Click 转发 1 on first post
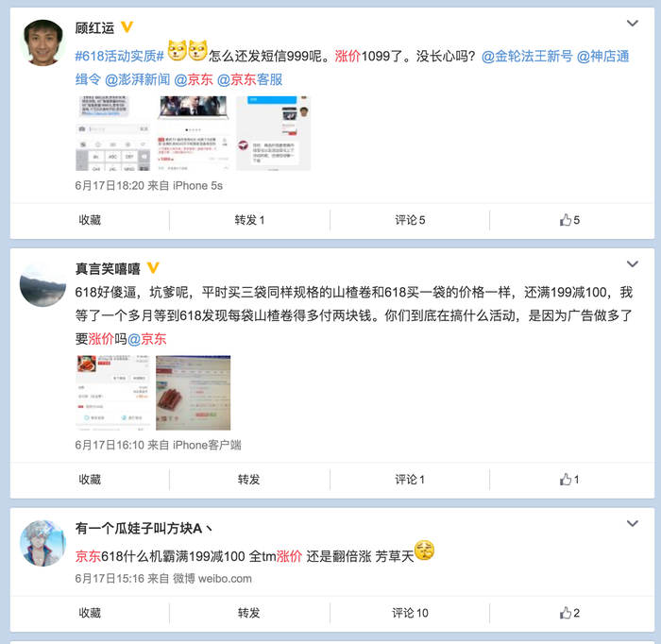 tap(249, 220)
